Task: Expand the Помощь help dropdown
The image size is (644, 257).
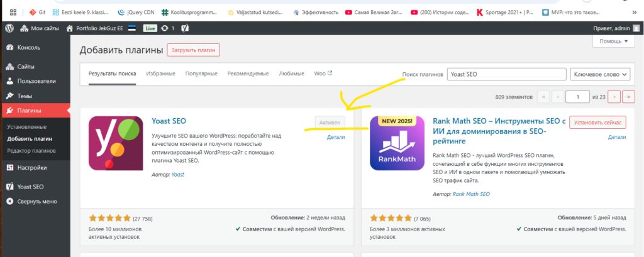Action: [614, 41]
